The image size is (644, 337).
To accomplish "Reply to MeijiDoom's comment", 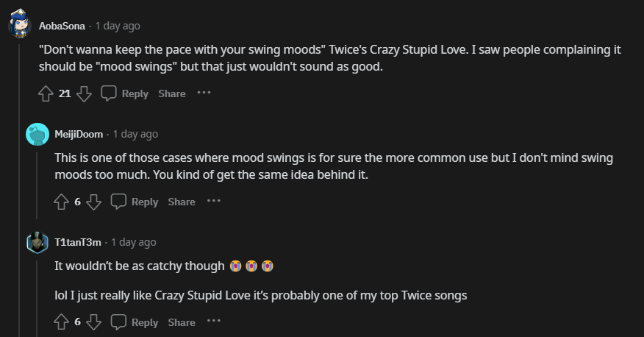I will [x=135, y=202].
